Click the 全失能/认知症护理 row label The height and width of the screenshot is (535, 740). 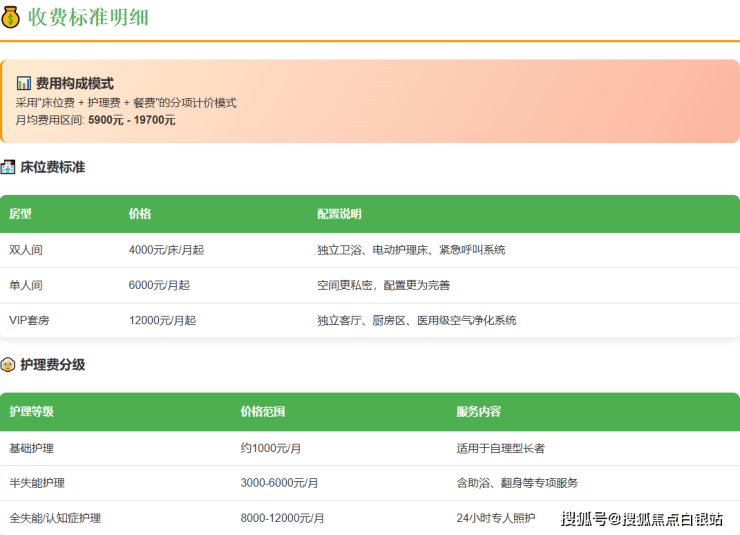[55, 518]
